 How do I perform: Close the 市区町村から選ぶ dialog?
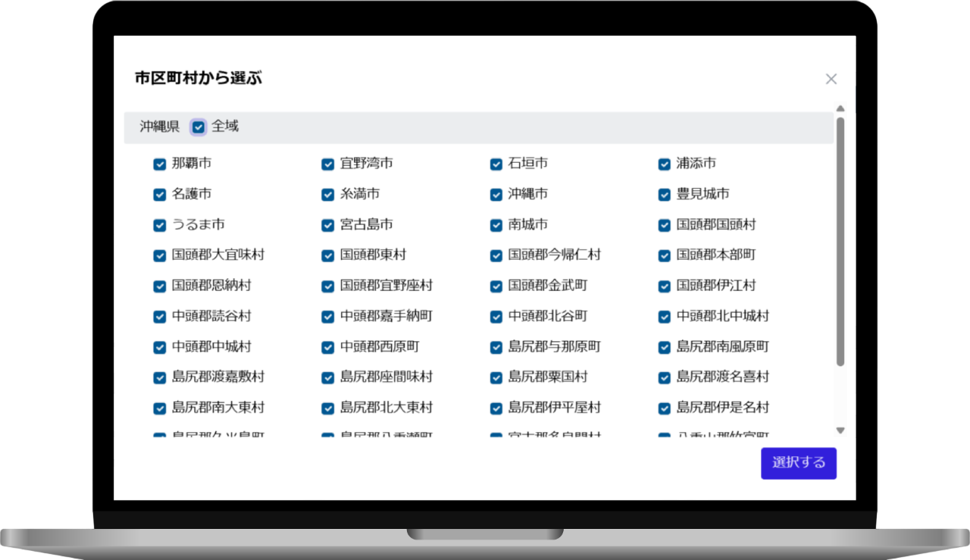(831, 79)
